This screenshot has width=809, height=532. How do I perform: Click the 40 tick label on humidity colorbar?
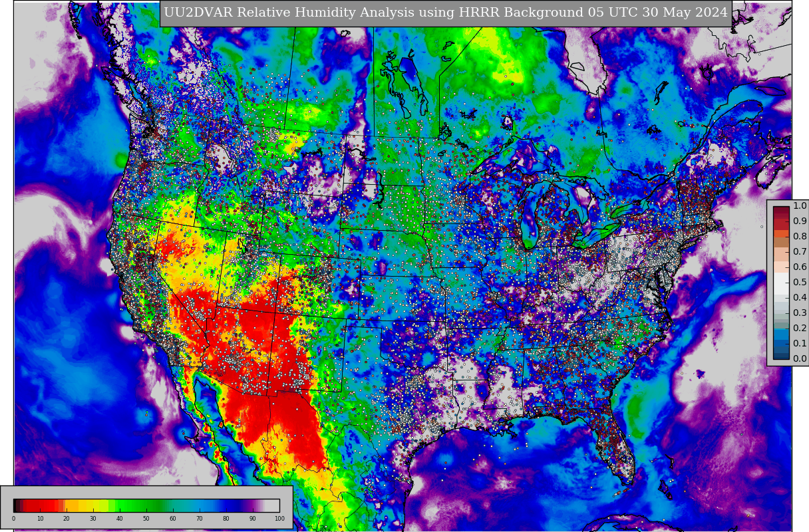point(120,519)
